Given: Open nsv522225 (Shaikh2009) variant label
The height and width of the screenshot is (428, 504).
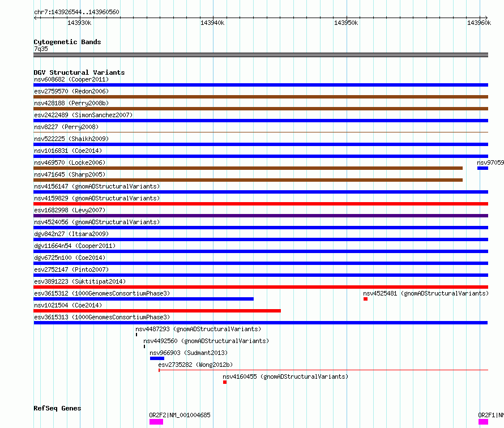Looking at the screenshot, I should click(x=71, y=139).
